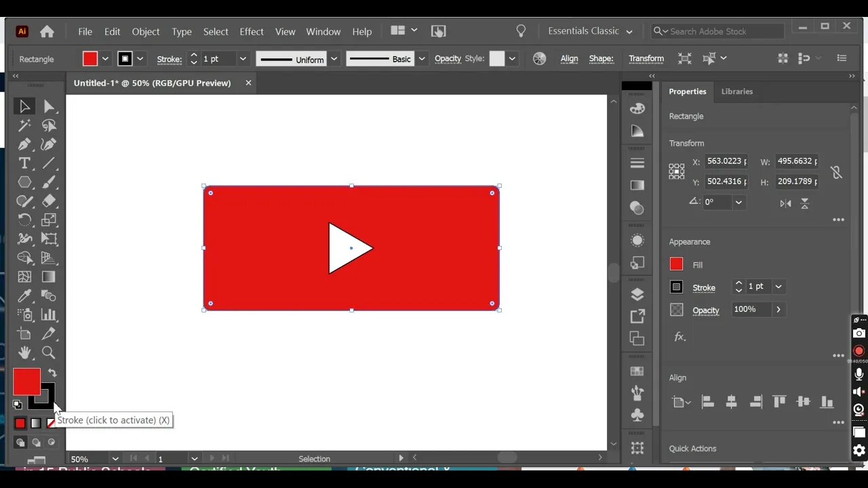Select the Line Segment tool
Image resolution: width=868 pixels, height=488 pixels.
[49, 163]
